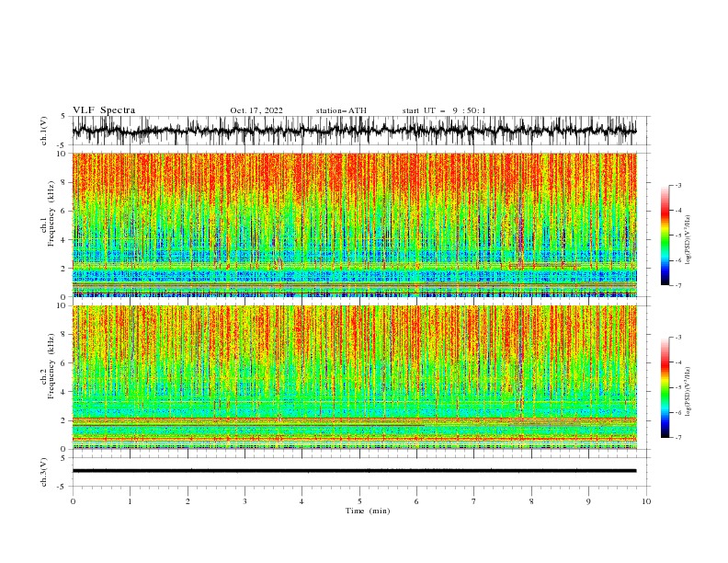
Task: Click the "-7" label on ch.2 color scale
Action: (x=678, y=438)
